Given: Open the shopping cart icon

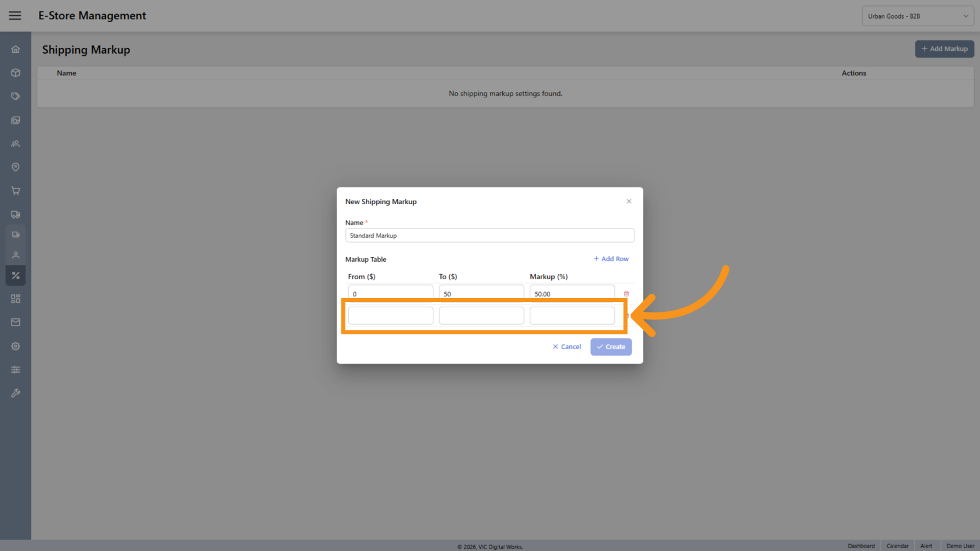Looking at the screenshot, I should 16,191.
